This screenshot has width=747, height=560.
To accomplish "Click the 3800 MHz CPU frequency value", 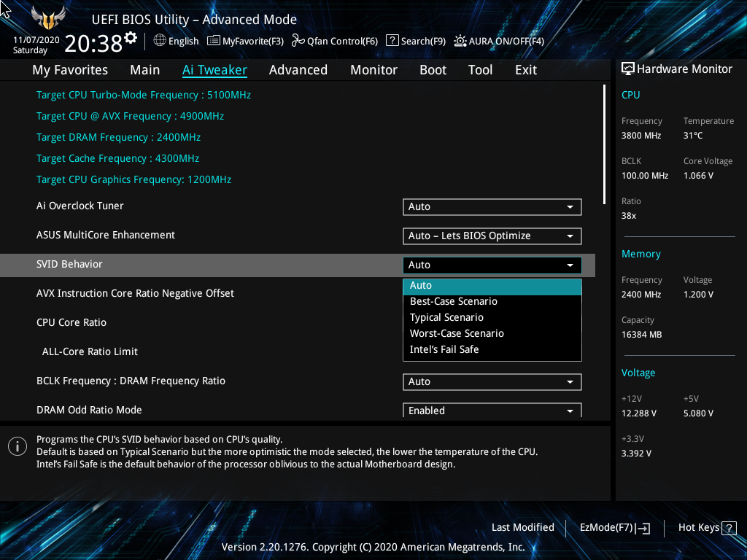I will tap(641, 136).
